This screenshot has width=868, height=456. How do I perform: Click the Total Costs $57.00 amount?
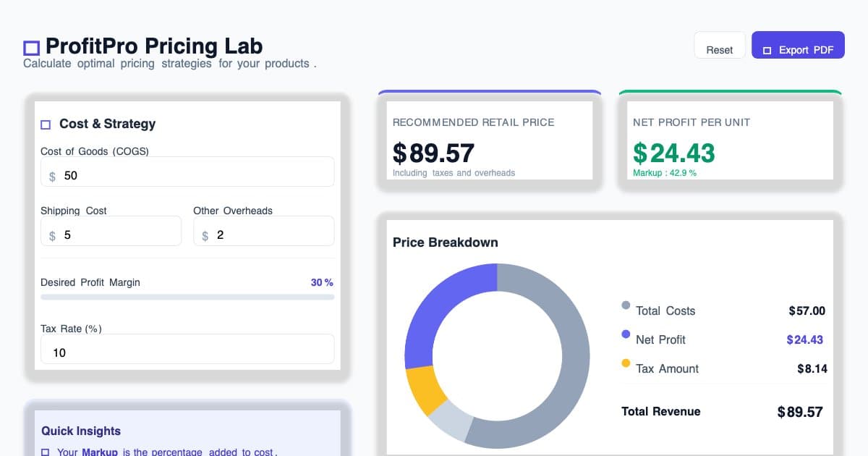coord(807,311)
